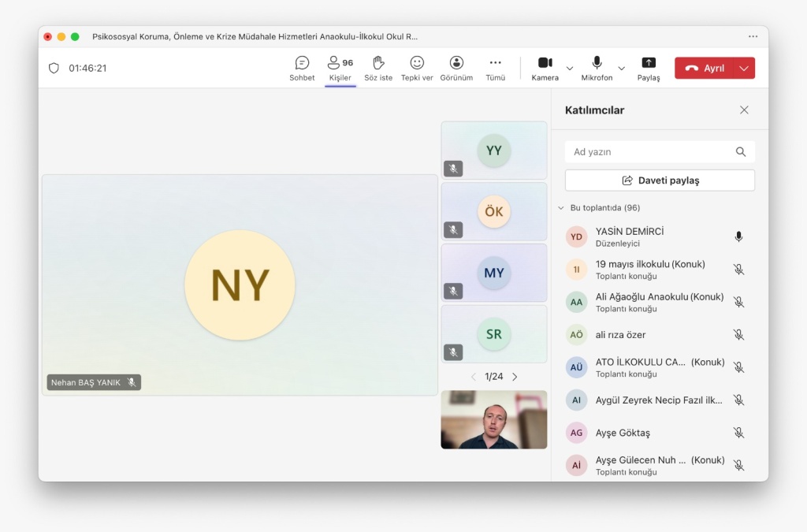
Task: Click the Ad yazın search field
Action: [650, 152]
